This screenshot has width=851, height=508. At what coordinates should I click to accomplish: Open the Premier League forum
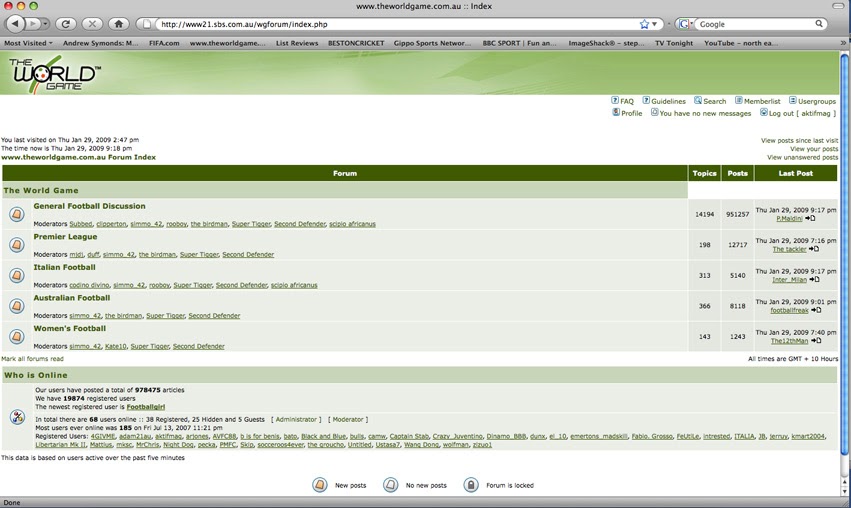pyautogui.click(x=65, y=237)
